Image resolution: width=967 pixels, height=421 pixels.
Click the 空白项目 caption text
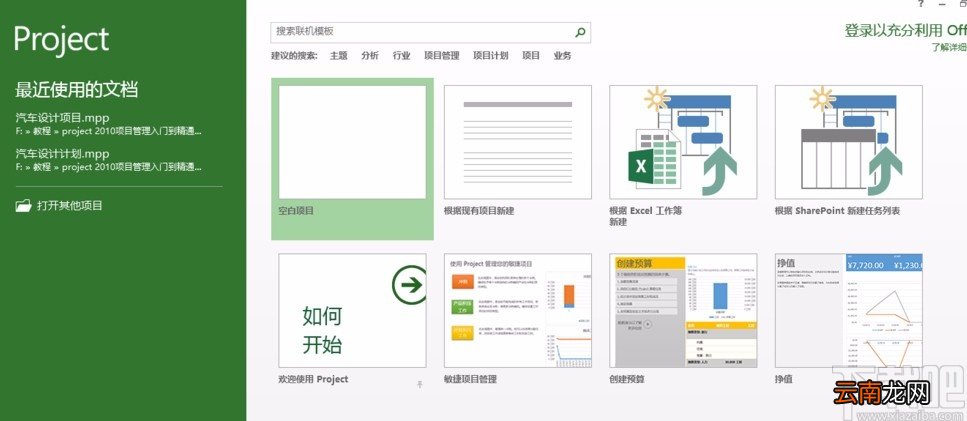(x=297, y=211)
